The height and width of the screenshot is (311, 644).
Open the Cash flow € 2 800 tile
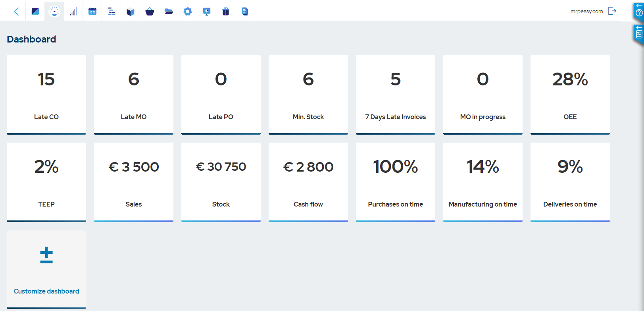308,182
